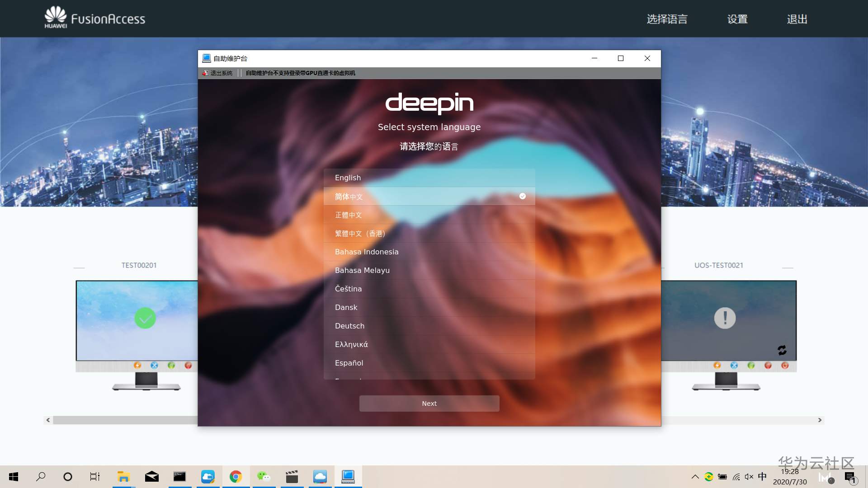The height and width of the screenshot is (488, 868).
Task: Open 设置 settings in FusionAccess header
Action: tap(737, 19)
